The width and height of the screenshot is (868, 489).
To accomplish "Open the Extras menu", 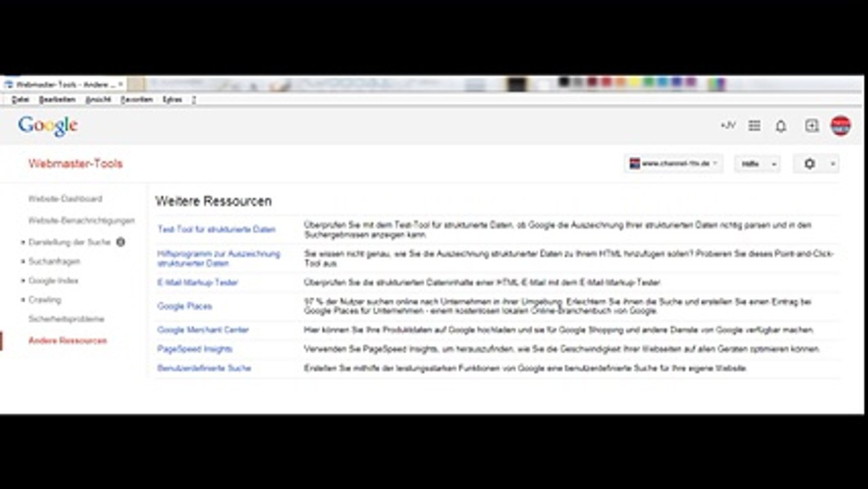I will (173, 99).
